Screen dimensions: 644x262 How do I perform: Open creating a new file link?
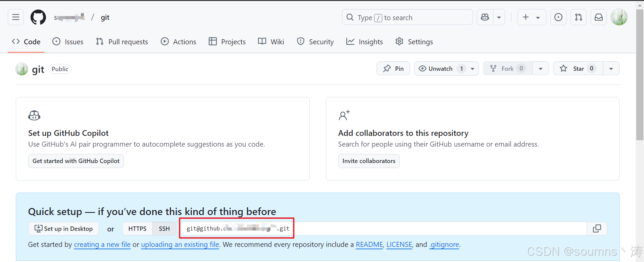point(102,245)
